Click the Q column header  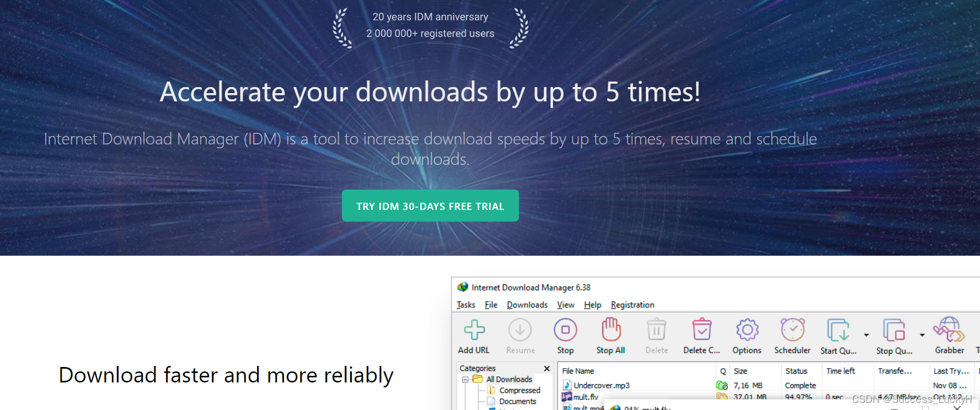723,371
